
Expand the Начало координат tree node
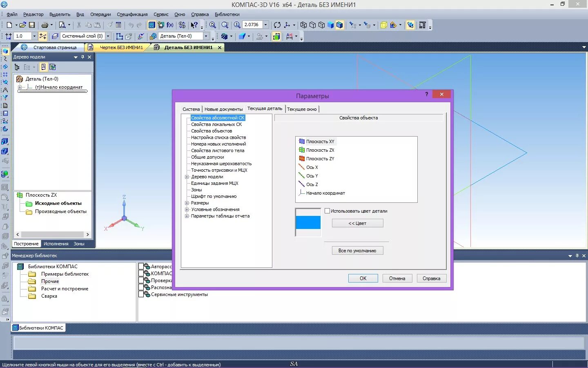pyautogui.click(x=20, y=87)
